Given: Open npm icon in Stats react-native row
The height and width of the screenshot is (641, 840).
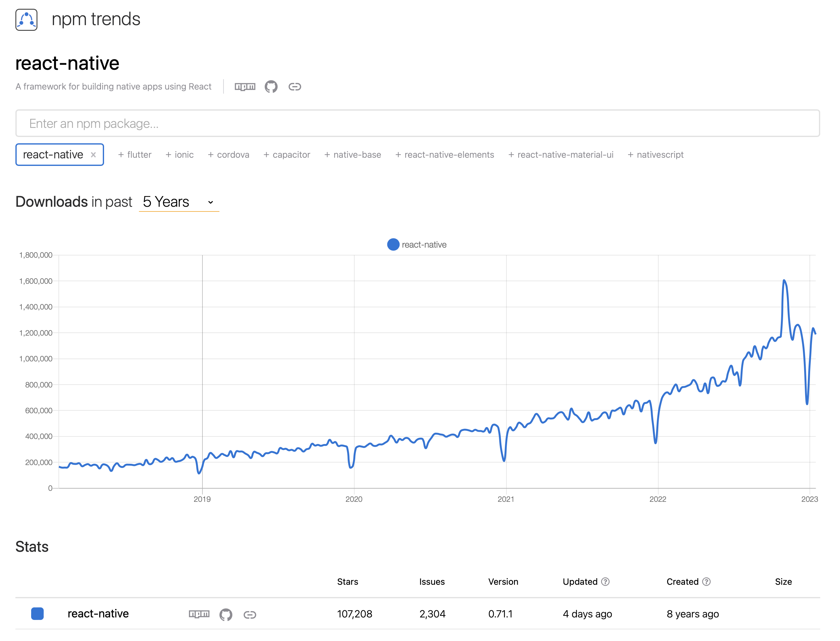Looking at the screenshot, I should coord(199,614).
